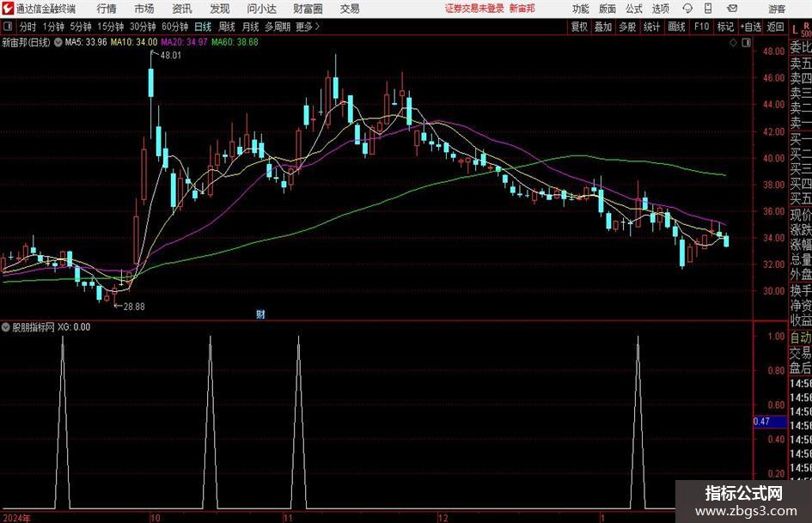
Task: Add stock with +自选 button
Action: 750,27
